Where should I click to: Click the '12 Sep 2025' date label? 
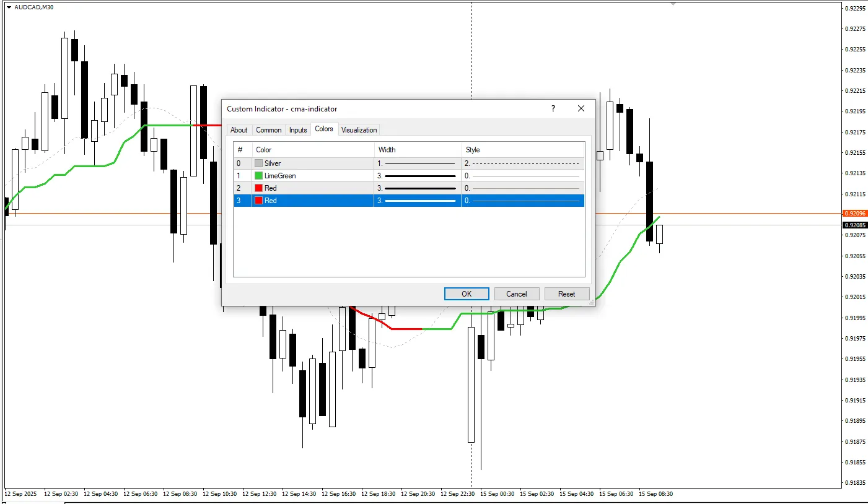[21, 494]
